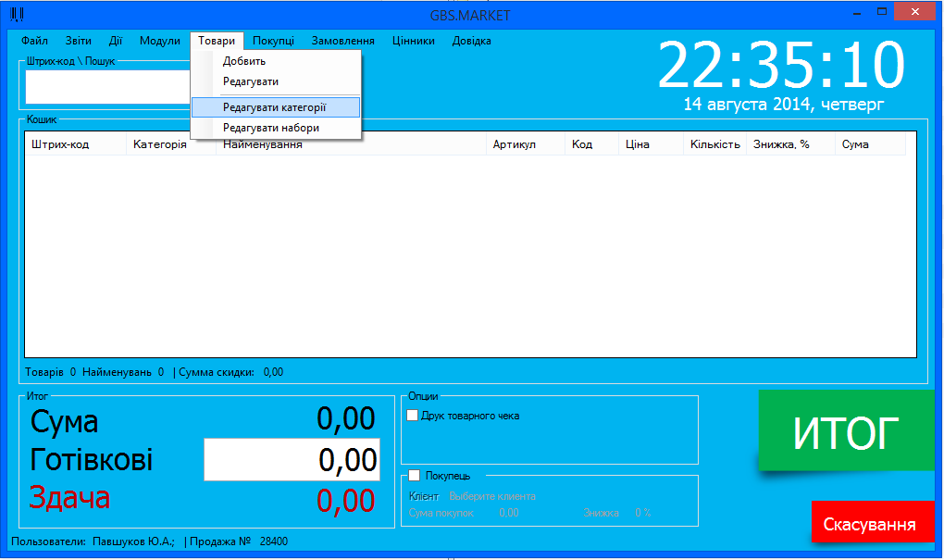Sort by Знижка, % column header
This screenshot has height=560, width=944.
(x=790, y=144)
